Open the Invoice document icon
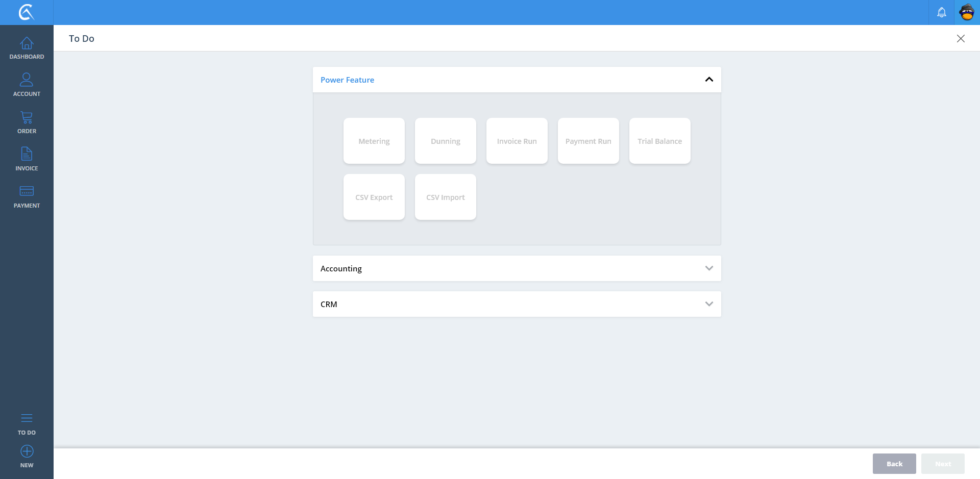 [27, 155]
